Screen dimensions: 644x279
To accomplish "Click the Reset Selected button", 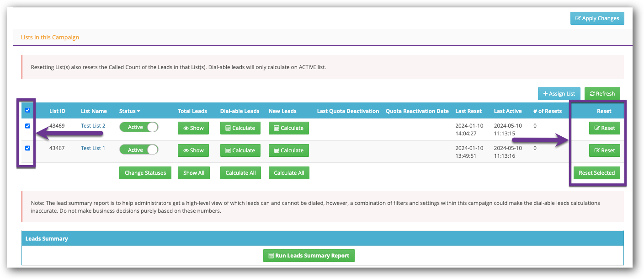I will click(x=596, y=173).
